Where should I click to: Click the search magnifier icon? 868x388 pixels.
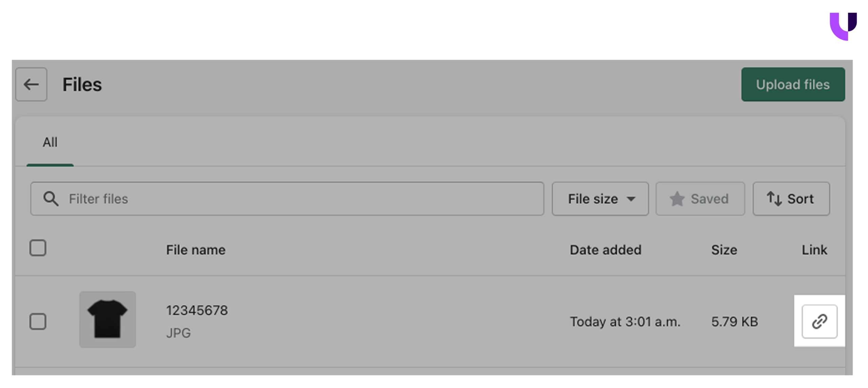tap(51, 199)
